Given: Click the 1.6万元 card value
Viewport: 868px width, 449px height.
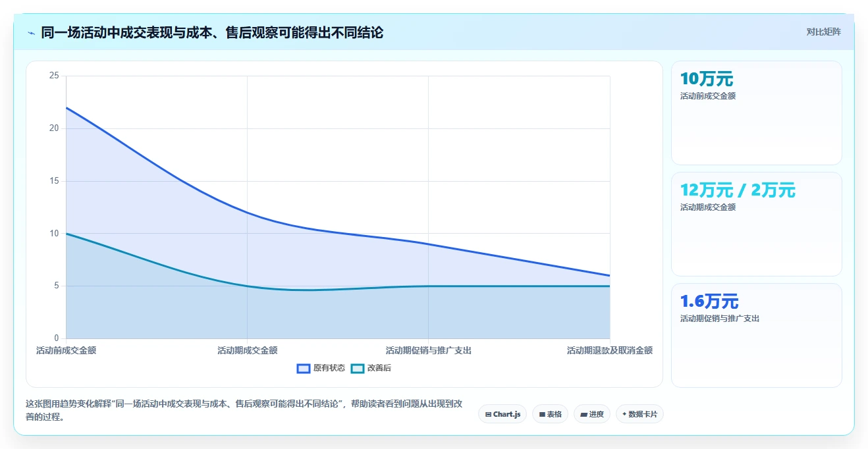Looking at the screenshot, I should click(x=709, y=302).
